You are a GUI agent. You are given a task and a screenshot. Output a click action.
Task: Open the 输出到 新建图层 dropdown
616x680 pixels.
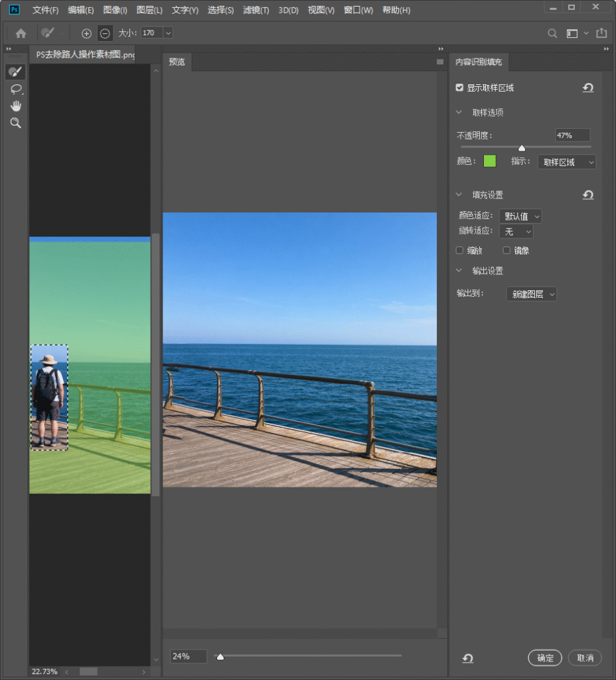532,294
